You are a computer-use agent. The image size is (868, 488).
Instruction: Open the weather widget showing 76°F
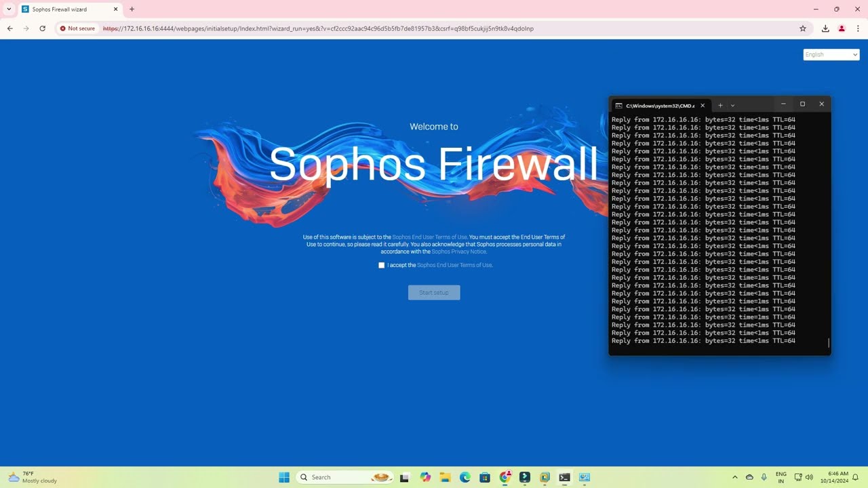[33, 477]
